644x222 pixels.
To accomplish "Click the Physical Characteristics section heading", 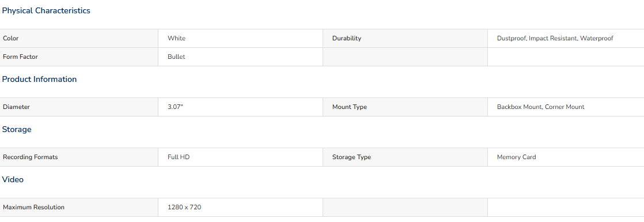I will coord(46,11).
